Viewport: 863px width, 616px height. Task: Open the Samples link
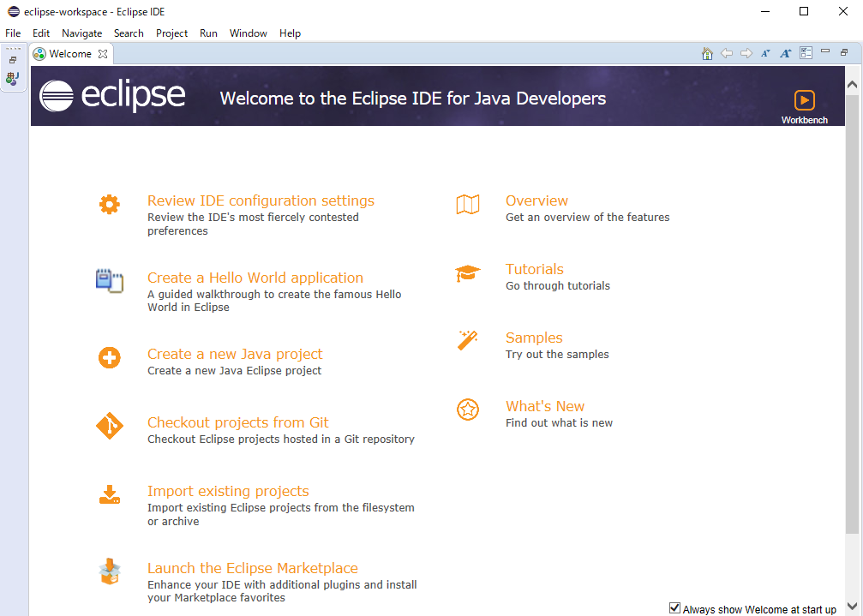tap(534, 338)
